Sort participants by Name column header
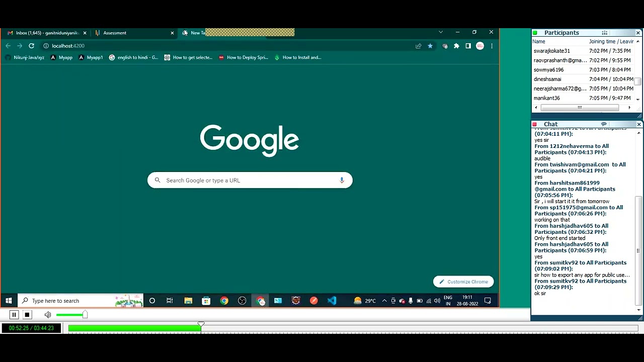Screen dimensions: 644x362 click(x=539, y=42)
